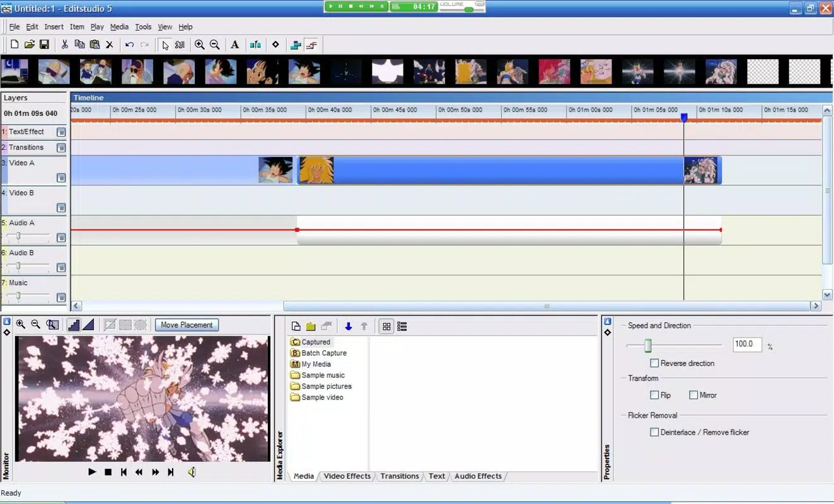
Task: Open a project with the folder icon
Action: pos(29,45)
